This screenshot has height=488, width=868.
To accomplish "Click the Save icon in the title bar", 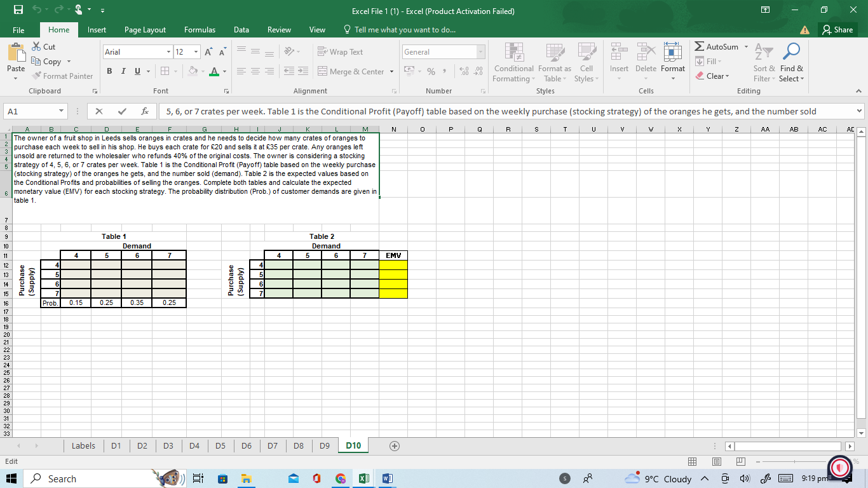I will point(18,11).
